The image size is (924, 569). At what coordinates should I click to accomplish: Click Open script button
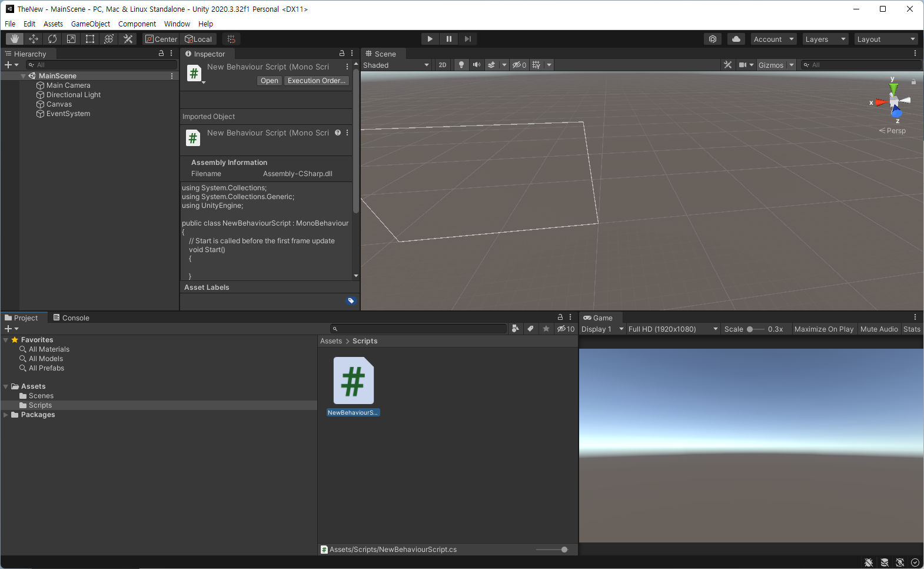[x=270, y=81]
